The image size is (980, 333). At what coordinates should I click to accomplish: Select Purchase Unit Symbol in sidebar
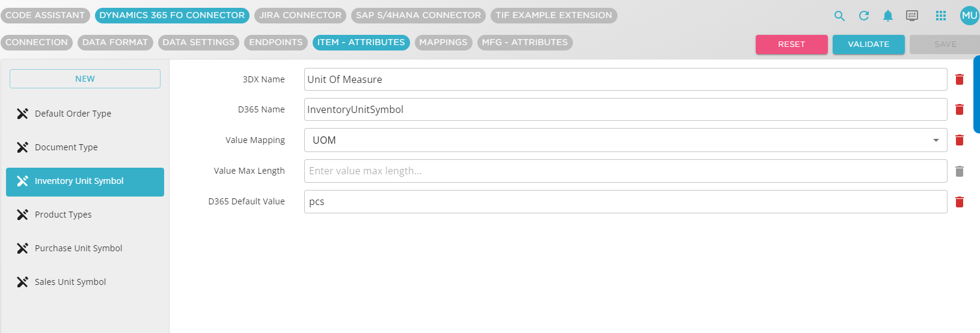coord(78,248)
